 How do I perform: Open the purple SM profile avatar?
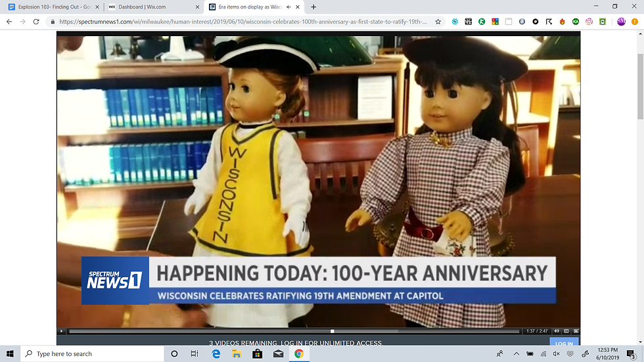click(x=621, y=22)
